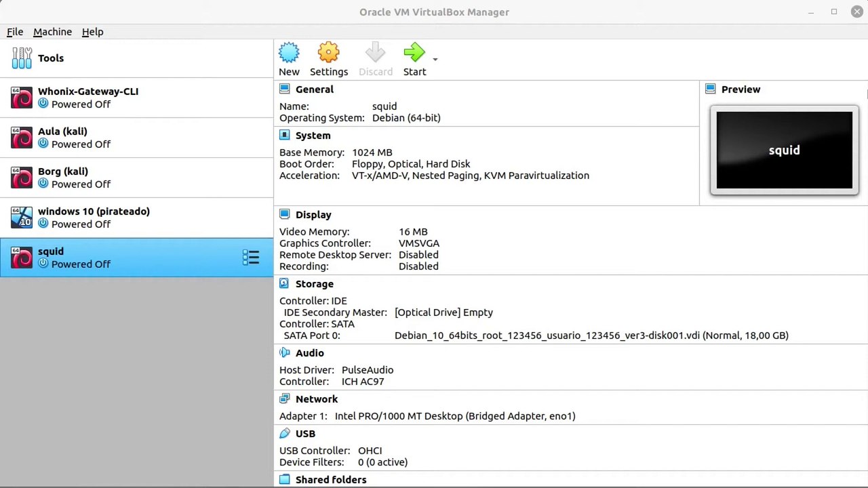Viewport: 868px width, 488px height.
Task: Click USB Controller value OHCI
Action: [370, 451]
